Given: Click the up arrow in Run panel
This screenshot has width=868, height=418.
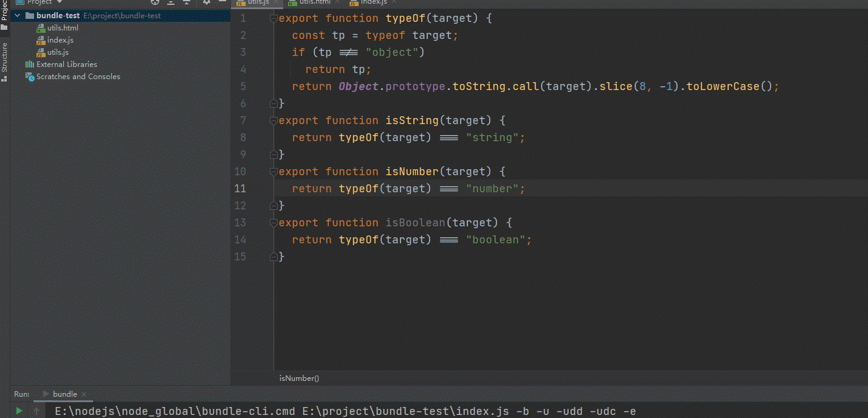Looking at the screenshot, I should point(37,411).
